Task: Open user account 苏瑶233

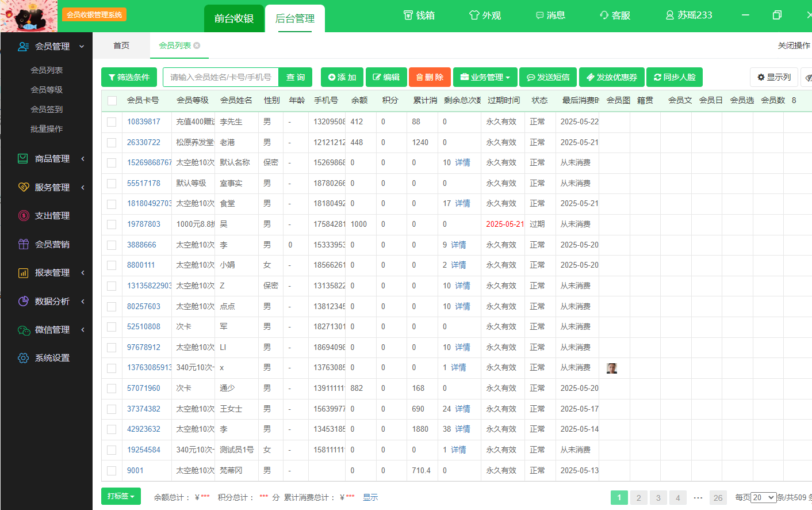Action: (x=688, y=16)
